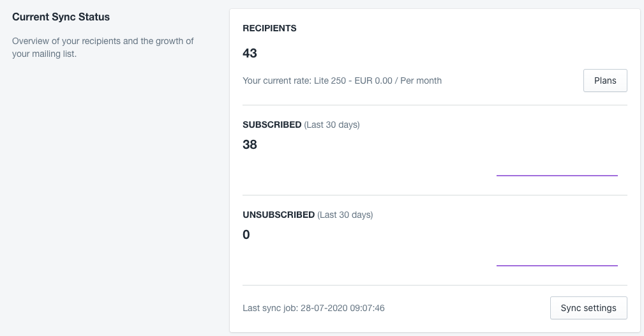The width and height of the screenshot is (644, 336).
Task: Click the RECIPIENTS label
Action: tap(269, 29)
